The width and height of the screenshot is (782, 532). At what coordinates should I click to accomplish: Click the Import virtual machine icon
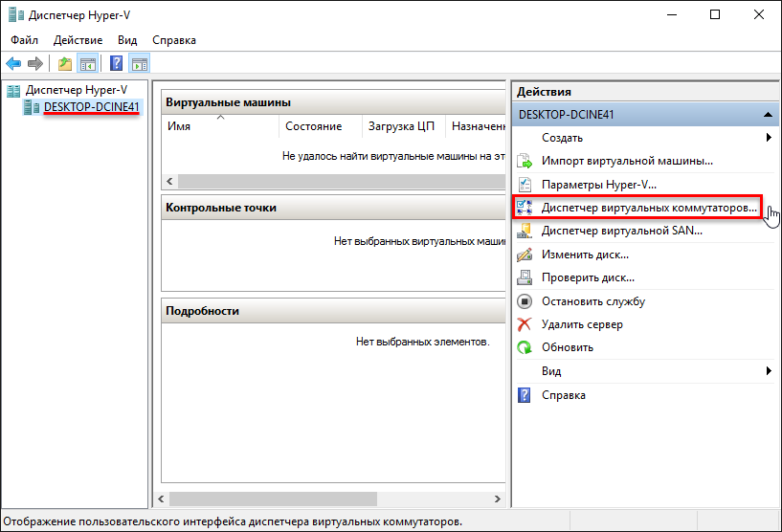[524, 161]
